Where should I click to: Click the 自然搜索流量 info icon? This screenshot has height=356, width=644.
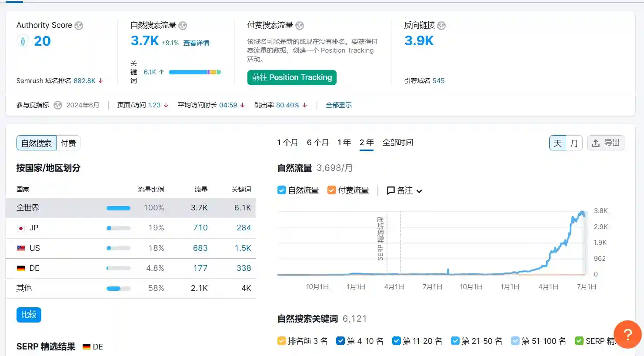click(x=183, y=26)
